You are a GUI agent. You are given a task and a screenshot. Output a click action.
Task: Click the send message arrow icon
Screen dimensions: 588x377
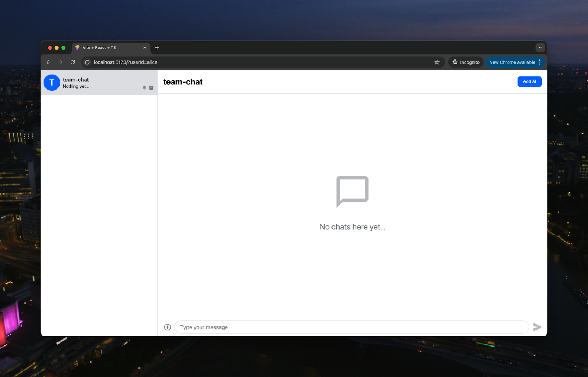[537, 327]
